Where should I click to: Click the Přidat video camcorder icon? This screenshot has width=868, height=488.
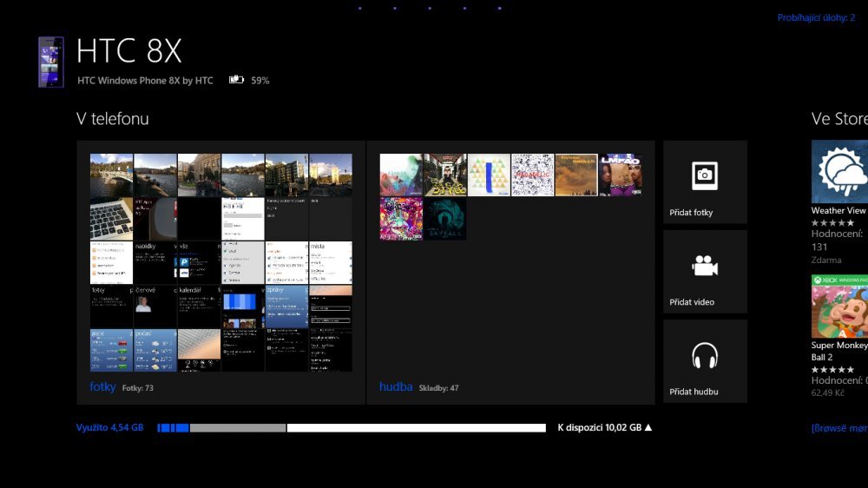[x=704, y=266]
